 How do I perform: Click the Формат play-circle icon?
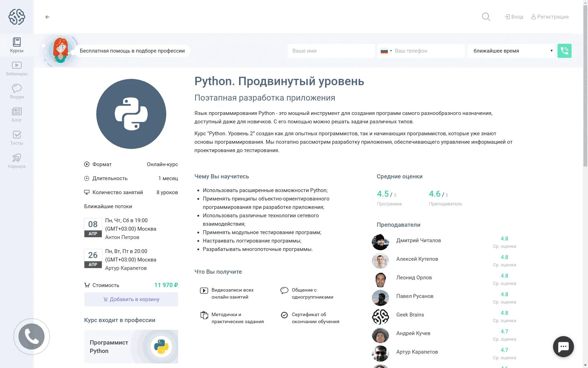(x=87, y=164)
